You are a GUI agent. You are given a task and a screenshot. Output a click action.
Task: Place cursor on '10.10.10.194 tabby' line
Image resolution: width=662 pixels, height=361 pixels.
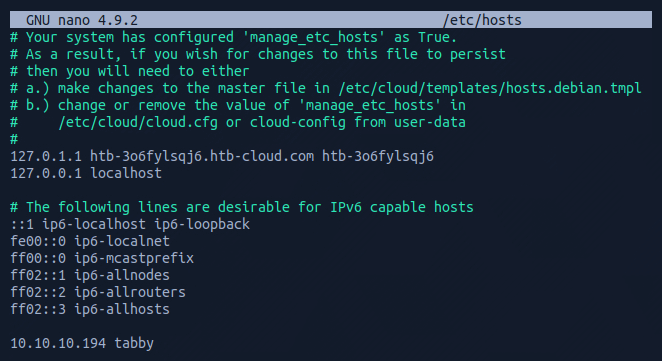(82, 343)
